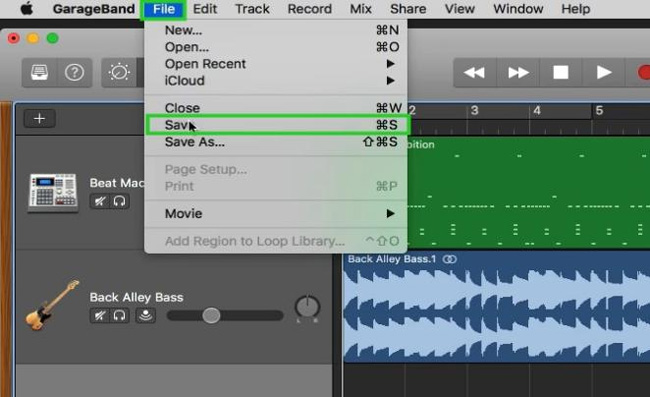Expand the Movie submenu

point(276,214)
